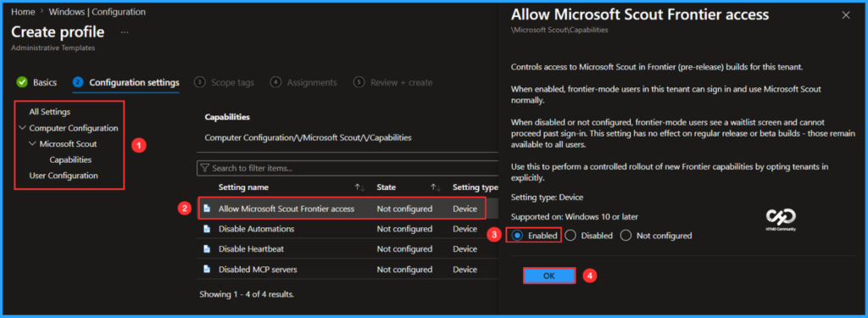Click the OK button
Screen dimensions: 868x318
pyautogui.click(x=549, y=276)
